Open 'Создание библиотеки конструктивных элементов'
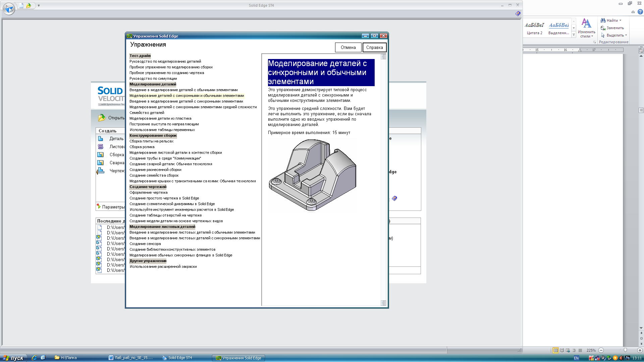644x362 pixels. pyautogui.click(x=172, y=249)
